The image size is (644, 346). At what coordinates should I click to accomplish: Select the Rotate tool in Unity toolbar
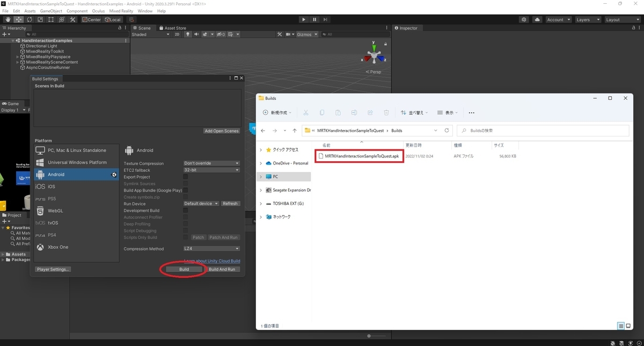tap(29, 19)
